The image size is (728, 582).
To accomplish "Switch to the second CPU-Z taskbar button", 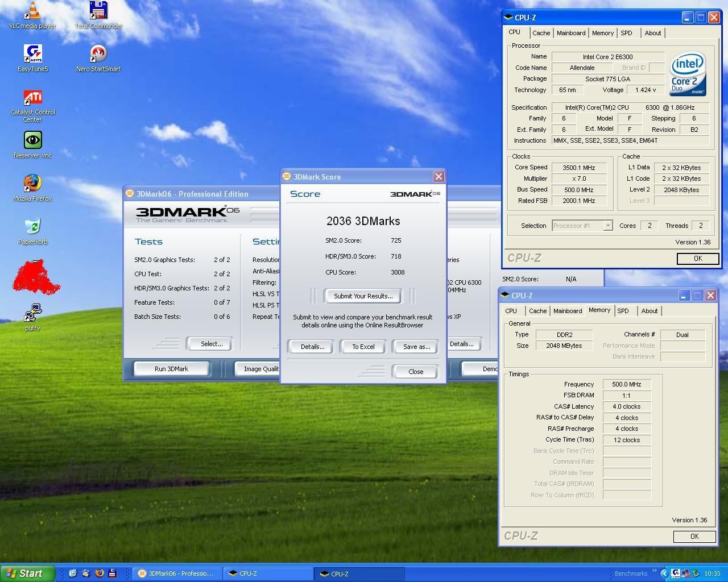I will (x=359, y=573).
